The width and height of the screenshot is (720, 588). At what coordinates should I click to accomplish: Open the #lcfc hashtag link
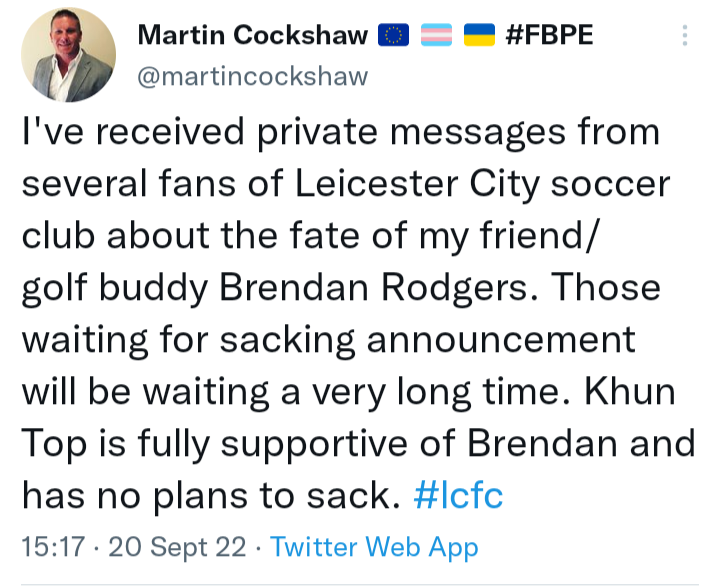click(x=458, y=495)
